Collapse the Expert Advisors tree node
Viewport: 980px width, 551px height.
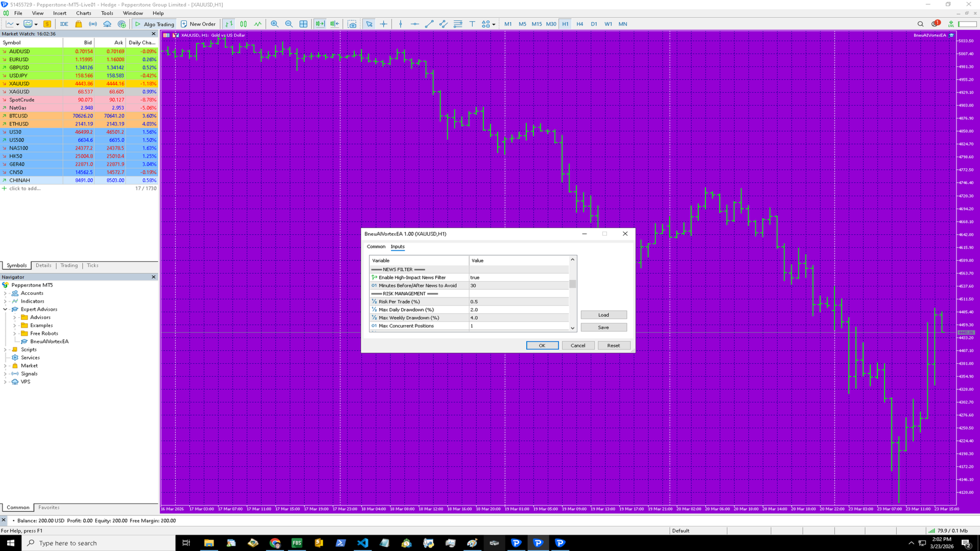[5, 309]
